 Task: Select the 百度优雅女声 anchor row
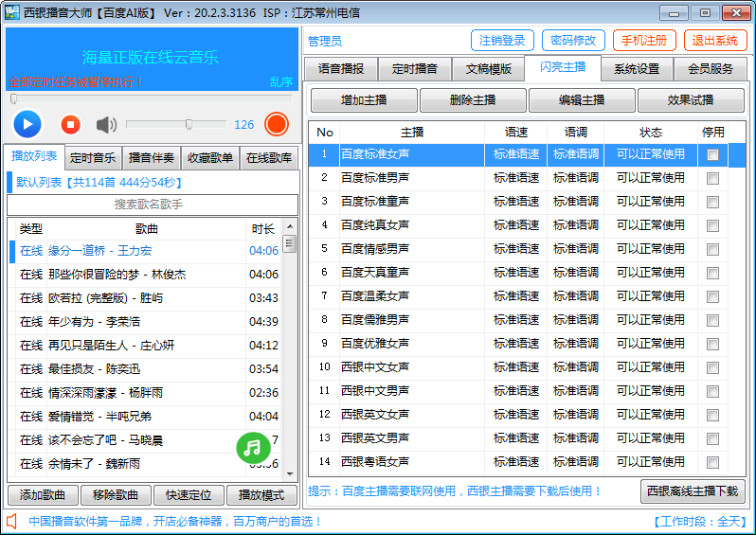pos(518,344)
